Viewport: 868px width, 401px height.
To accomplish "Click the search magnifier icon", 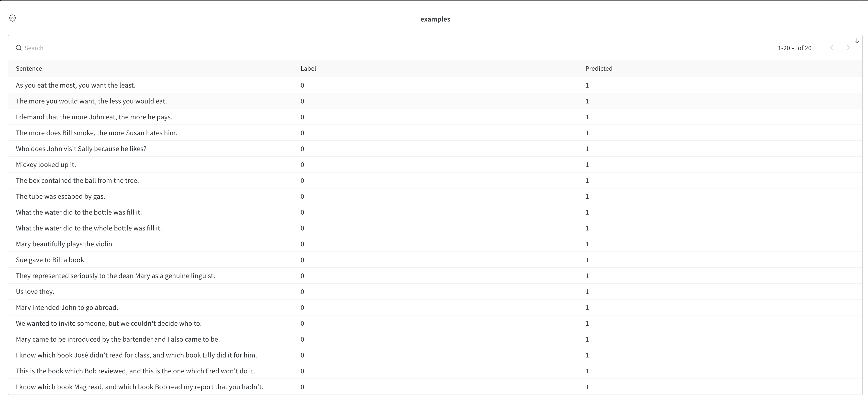I will click(x=19, y=48).
